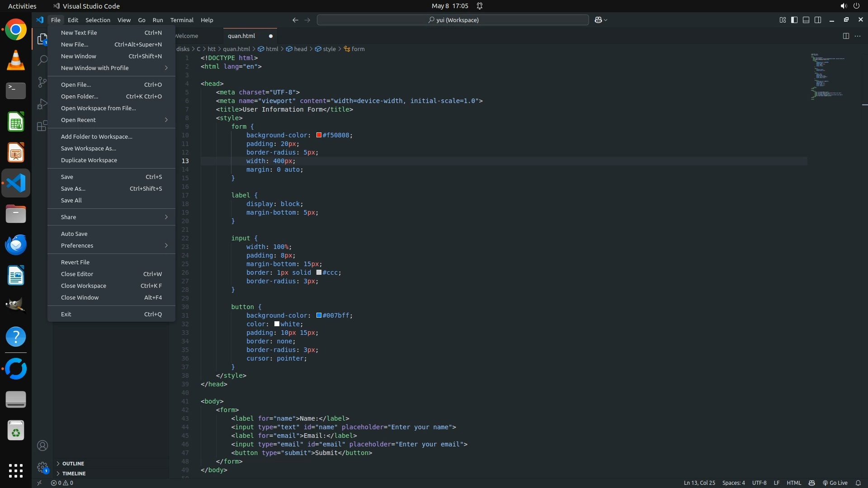Click Save As... in File menu

[73, 188]
